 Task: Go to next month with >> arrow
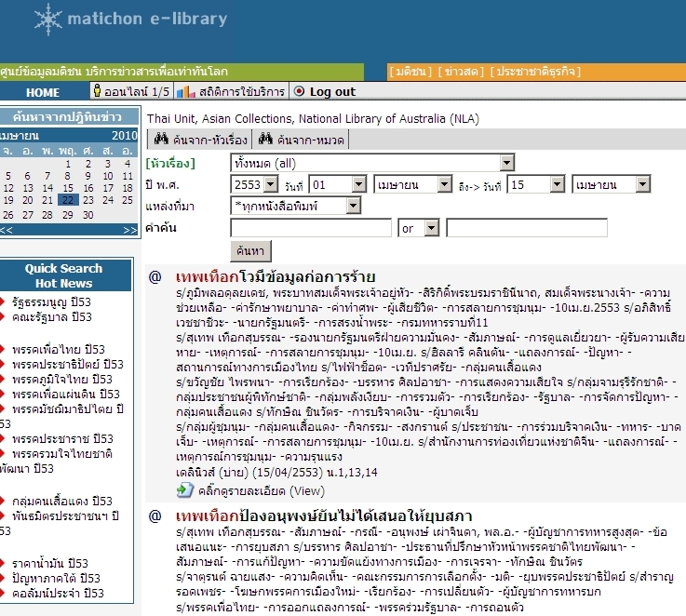(130, 229)
